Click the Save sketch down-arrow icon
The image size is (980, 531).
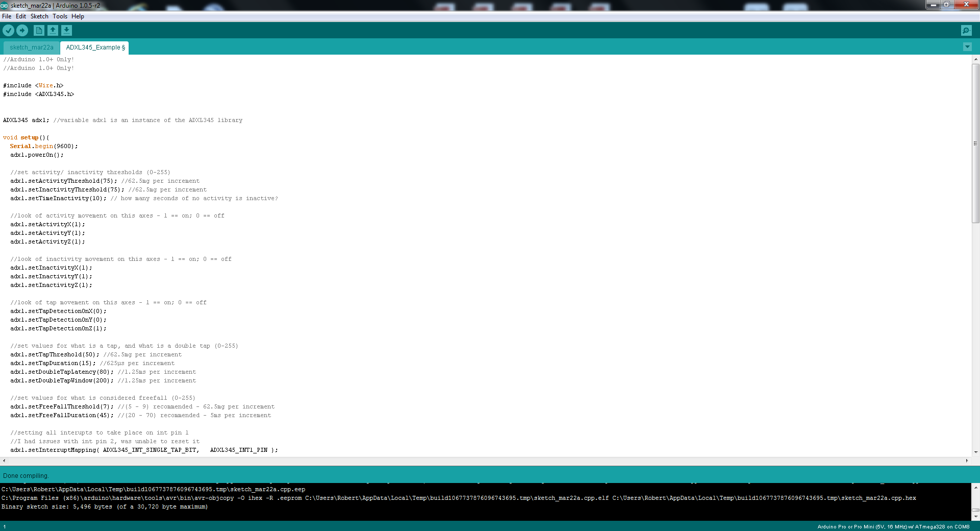(x=66, y=31)
